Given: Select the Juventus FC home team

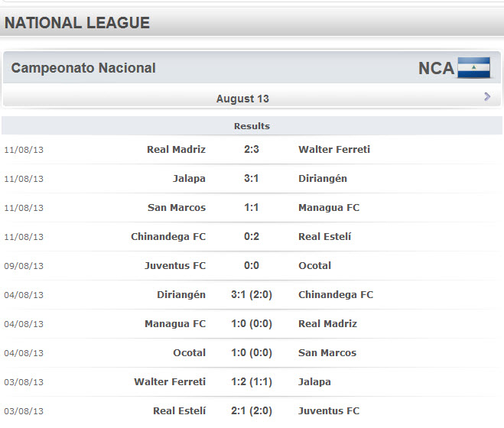Looking at the screenshot, I should (x=175, y=266).
